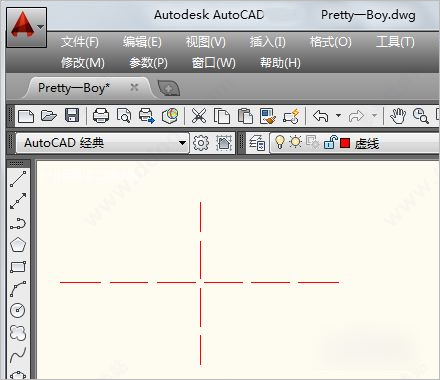The height and width of the screenshot is (380, 440).
Task: Open the Undo history dropdown arrow
Action: 338,116
